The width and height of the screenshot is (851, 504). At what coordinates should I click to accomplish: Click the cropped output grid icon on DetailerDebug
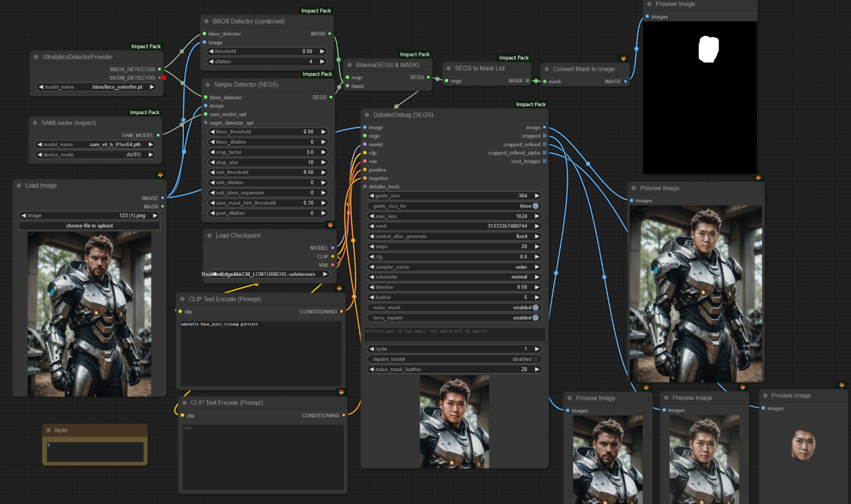pyautogui.click(x=544, y=136)
